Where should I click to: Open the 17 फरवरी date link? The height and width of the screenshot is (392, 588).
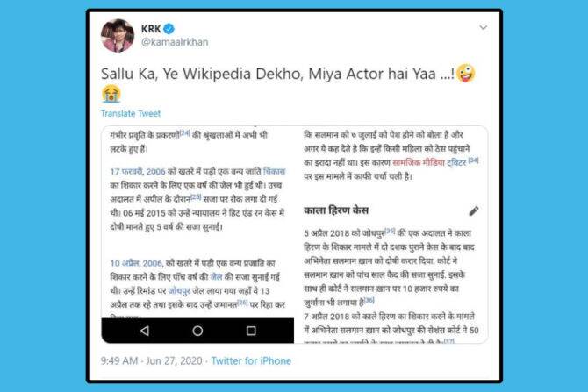click(126, 172)
